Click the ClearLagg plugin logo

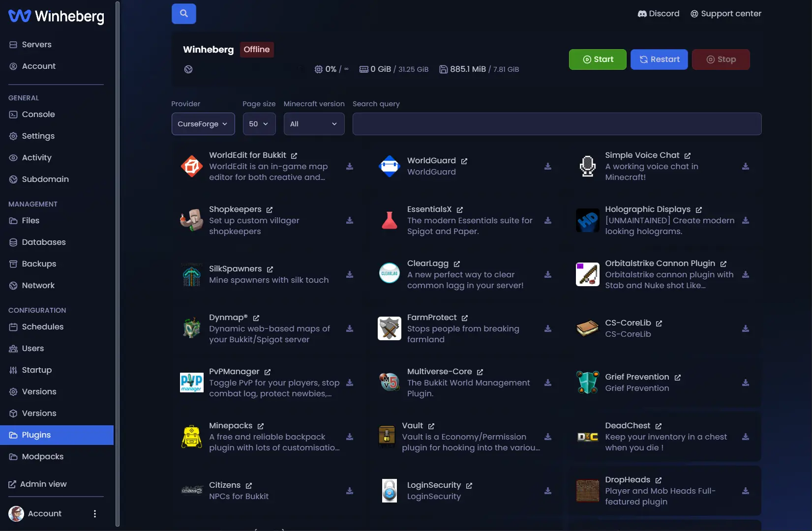click(x=390, y=273)
